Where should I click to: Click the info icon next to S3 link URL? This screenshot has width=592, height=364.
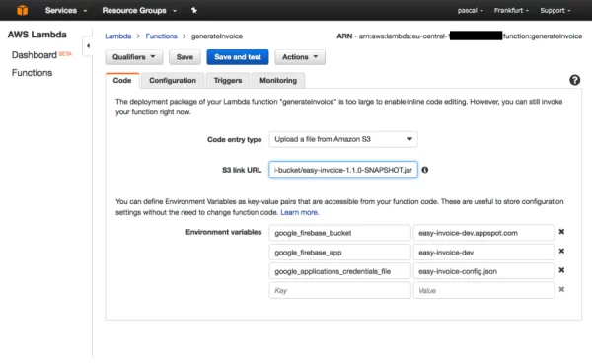pyautogui.click(x=424, y=170)
